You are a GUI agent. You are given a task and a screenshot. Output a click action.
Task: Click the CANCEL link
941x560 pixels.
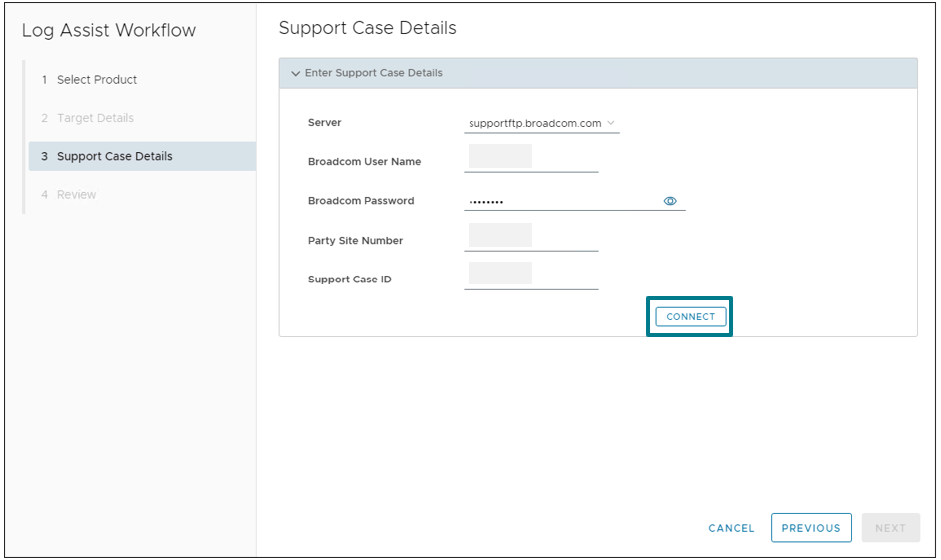tap(731, 528)
